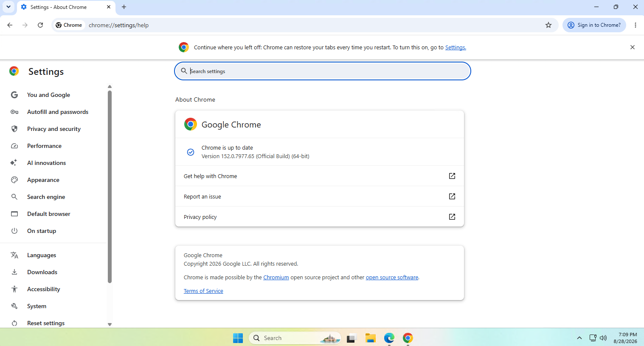Image resolution: width=644 pixels, height=346 pixels.
Task: Go to Reset settings section
Action: (46, 323)
